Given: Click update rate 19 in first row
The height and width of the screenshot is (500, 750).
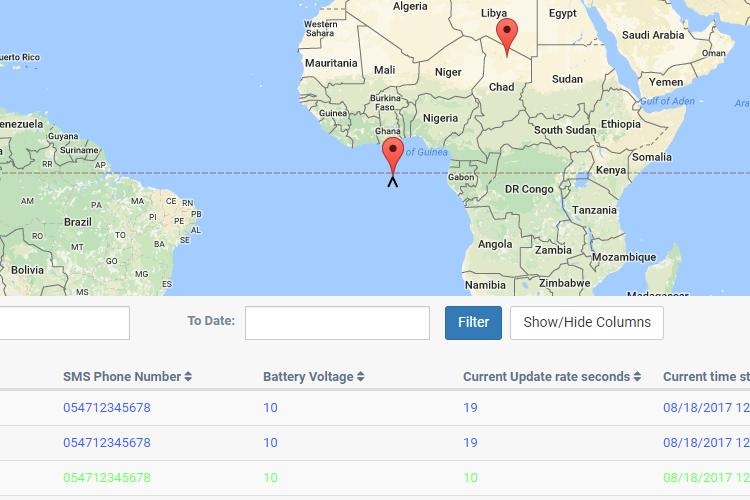Looking at the screenshot, I should tap(470, 408).
